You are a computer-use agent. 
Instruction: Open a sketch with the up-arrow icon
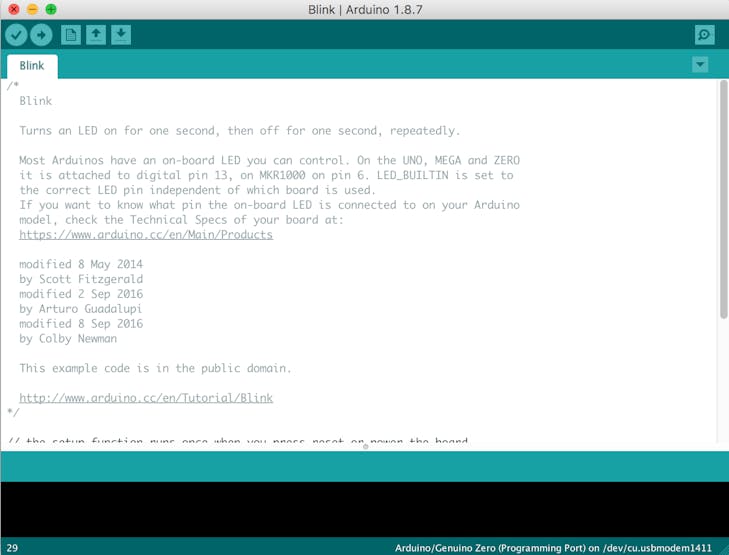96,35
